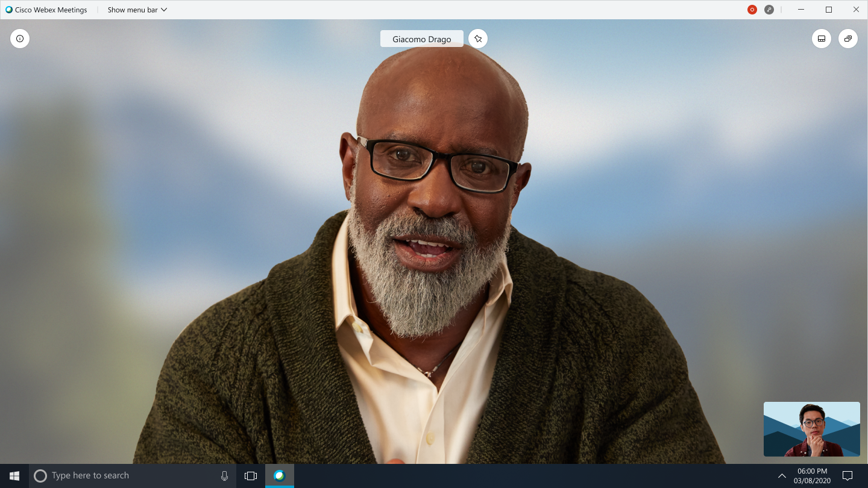The width and height of the screenshot is (868, 488).
Task: Click the meeting security key icon
Action: (769, 10)
